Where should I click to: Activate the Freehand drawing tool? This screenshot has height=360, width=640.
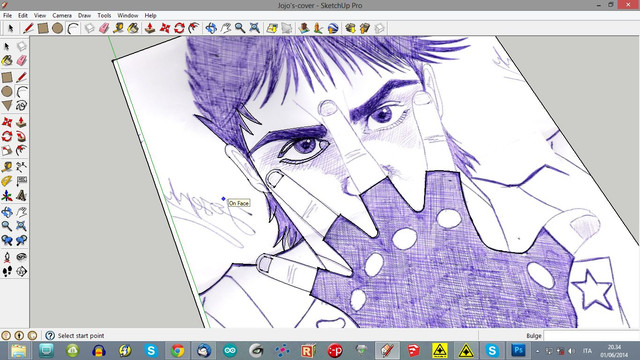click(x=21, y=106)
